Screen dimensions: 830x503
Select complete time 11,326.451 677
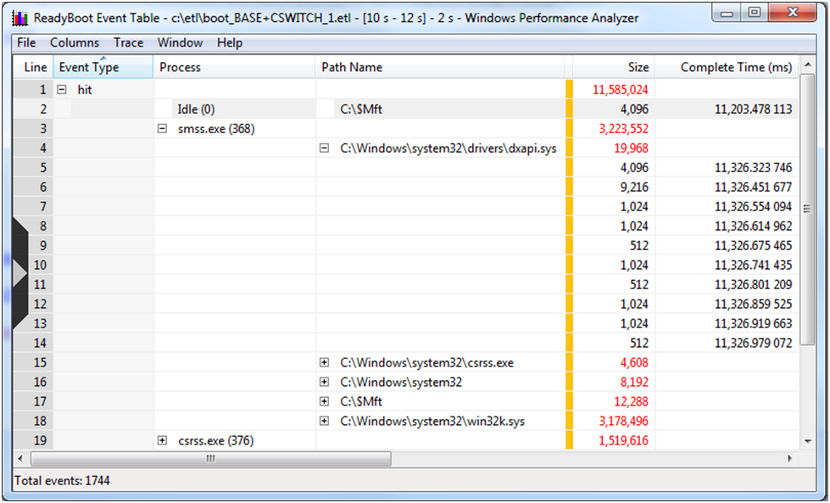[753, 187]
